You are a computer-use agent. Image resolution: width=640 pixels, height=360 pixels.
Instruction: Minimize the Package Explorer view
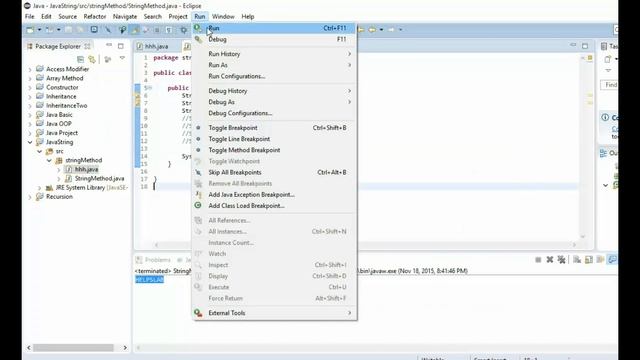coord(109,45)
